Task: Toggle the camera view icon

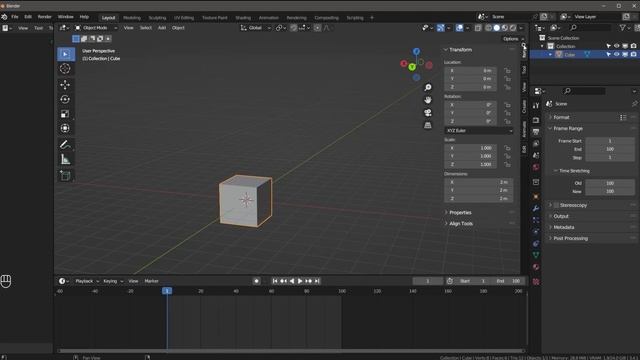Action: pos(427,113)
